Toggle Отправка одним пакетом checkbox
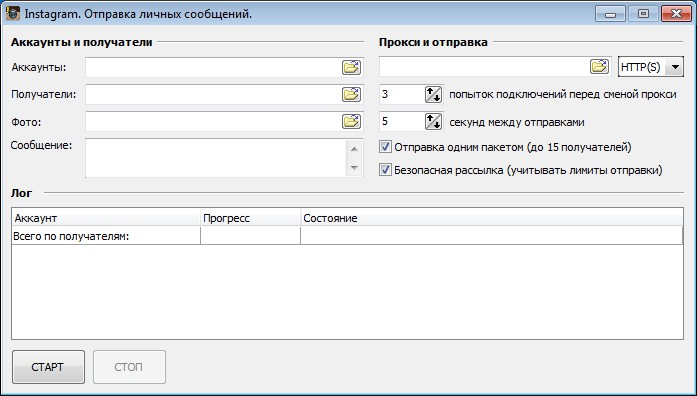Viewport: 697px width, 396px height. (x=385, y=147)
